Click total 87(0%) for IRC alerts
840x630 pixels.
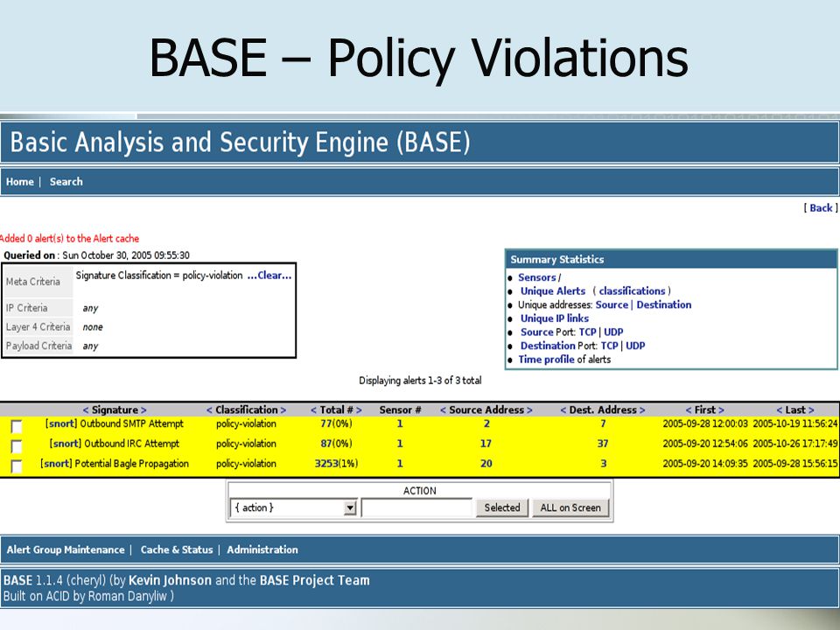[336, 444]
